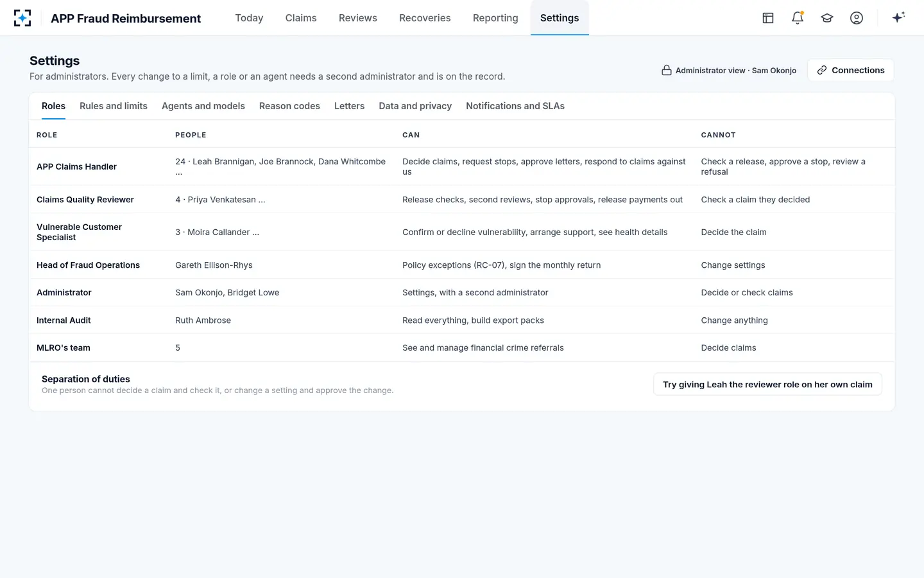Go to the Today menu
This screenshot has width=924, height=578.
249,18
